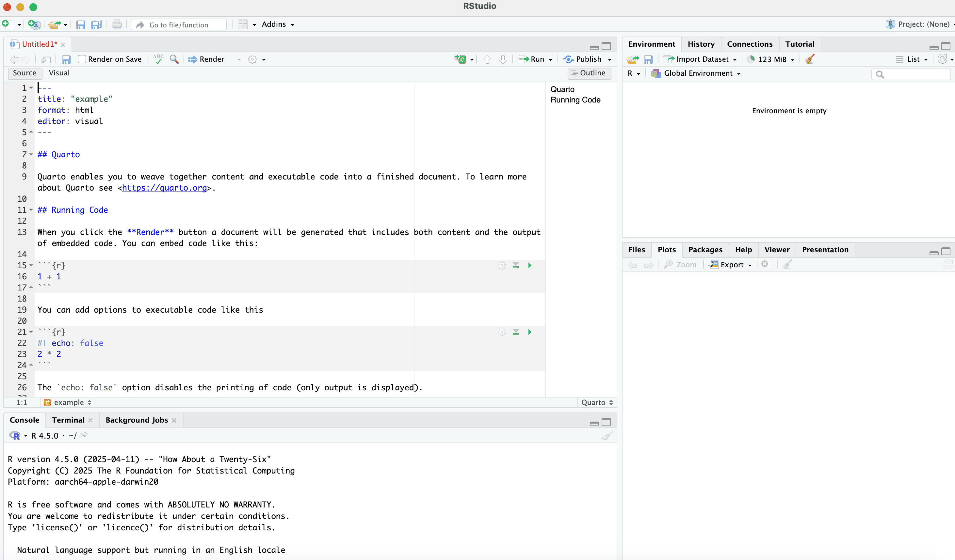Switch to the History tab
The image size is (955, 560).
click(x=701, y=44)
